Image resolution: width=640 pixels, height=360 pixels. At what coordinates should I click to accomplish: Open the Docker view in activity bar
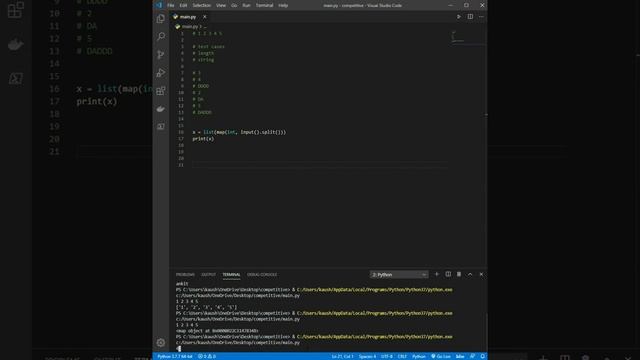pos(161,109)
